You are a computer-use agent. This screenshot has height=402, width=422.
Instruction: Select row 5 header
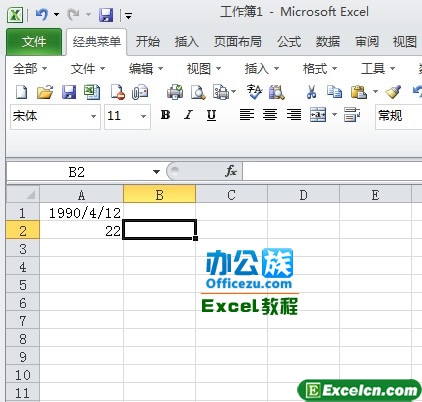tap(23, 285)
